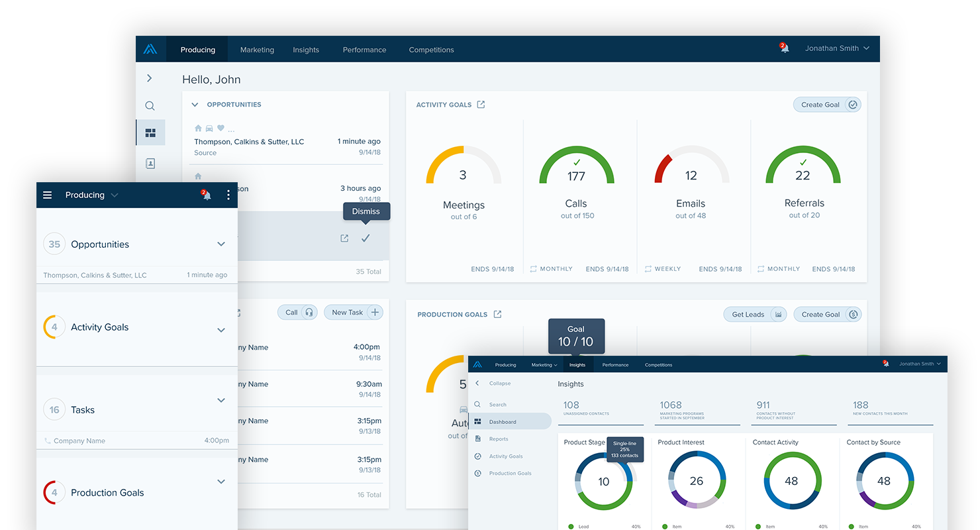Viewport: 980px width, 530px height.
Task: Open notifications bell in main window header
Action: (x=784, y=48)
